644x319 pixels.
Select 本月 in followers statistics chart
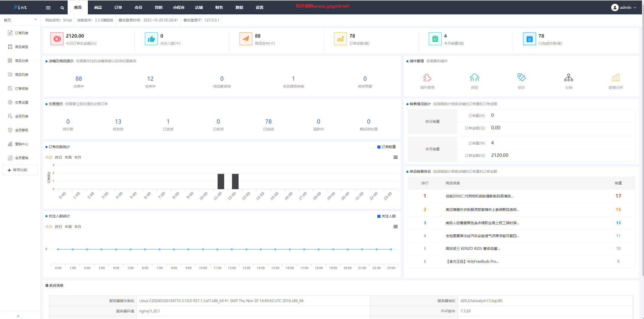point(78,227)
